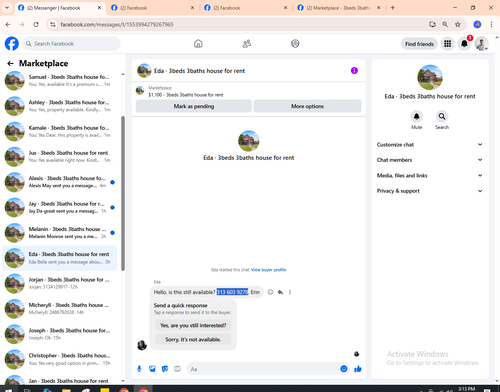
Task: Open View buyer profile link
Action: tap(268, 270)
